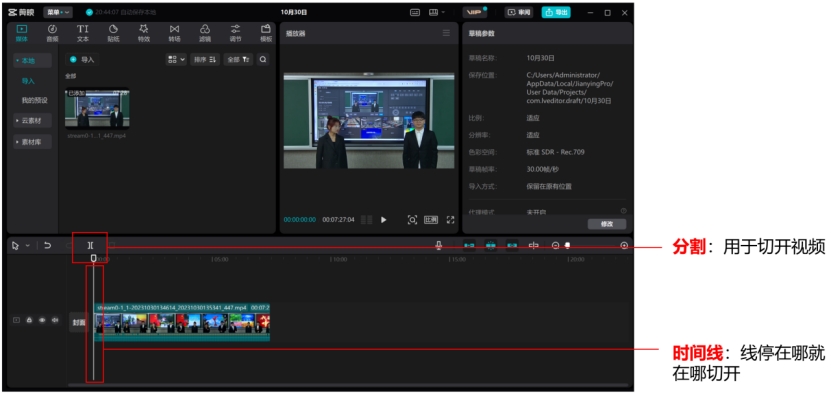The image size is (831, 395).
Task: Select the timeline pointer selection tool
Action: click(x=15, y=245)
